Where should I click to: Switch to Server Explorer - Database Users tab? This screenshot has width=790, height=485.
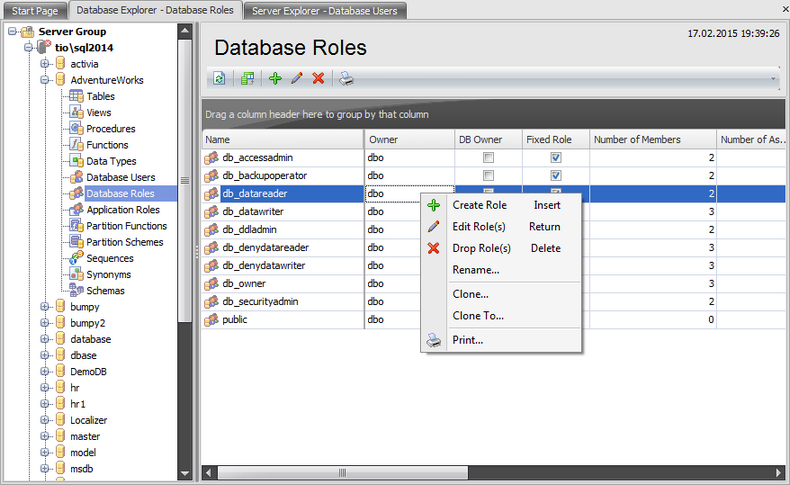325,11
